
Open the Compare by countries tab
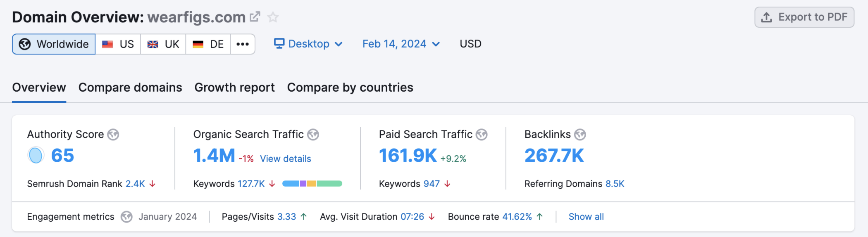350,88
